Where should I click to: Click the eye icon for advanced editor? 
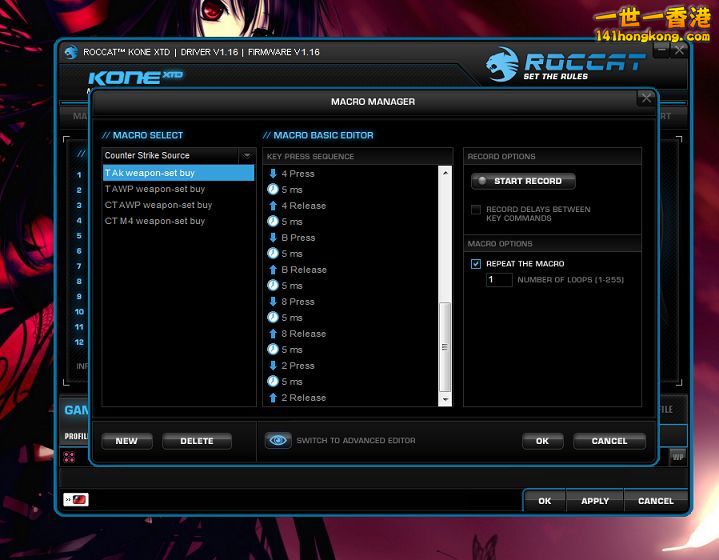click(278, 441)
